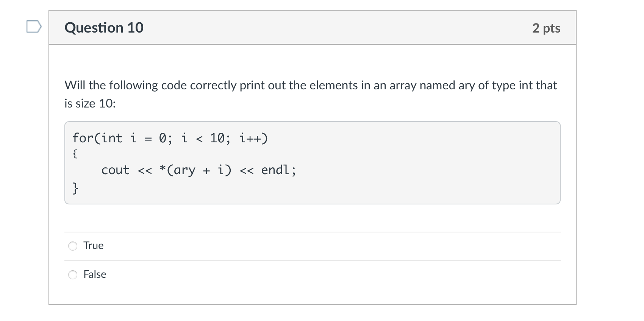Viewport: 644px width, 321px height.
Task: Click the question text starting 'Will the following'
Action: [x=311, y=85]
